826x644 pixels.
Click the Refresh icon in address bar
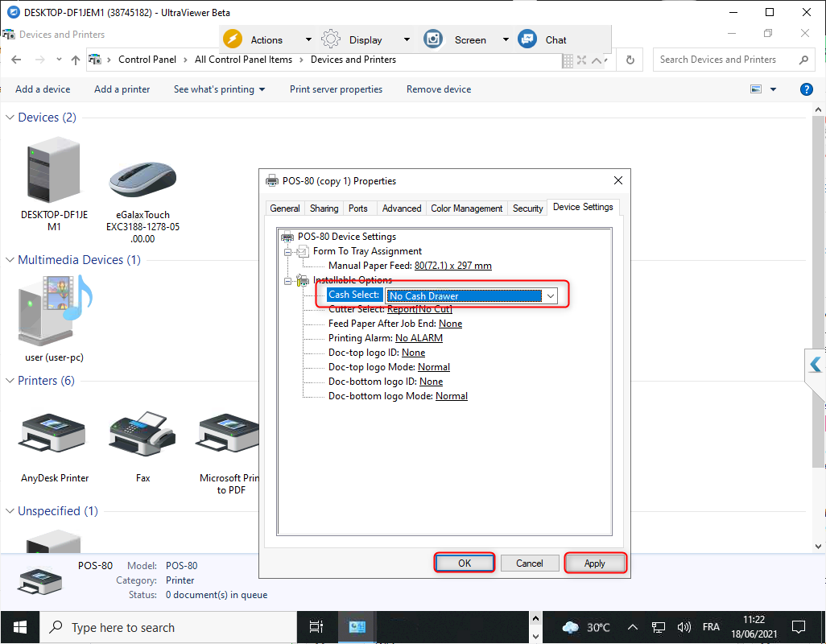(630, 60)
